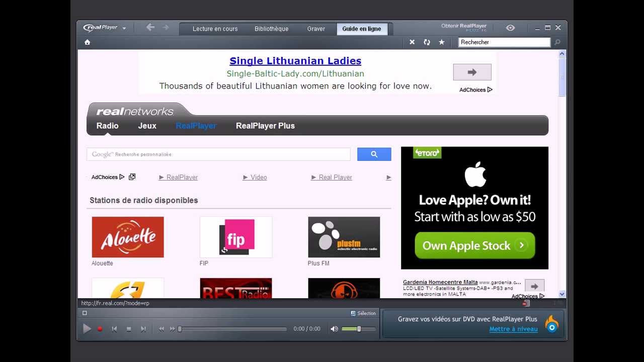Click the green volume slider
Image resolution: width=644 pixels, height=362 pixels.
click(x=359, y=329)
